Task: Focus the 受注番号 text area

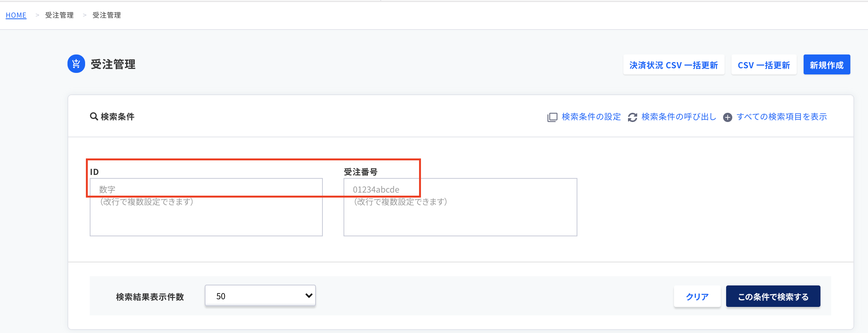Action: coord(460,207)
